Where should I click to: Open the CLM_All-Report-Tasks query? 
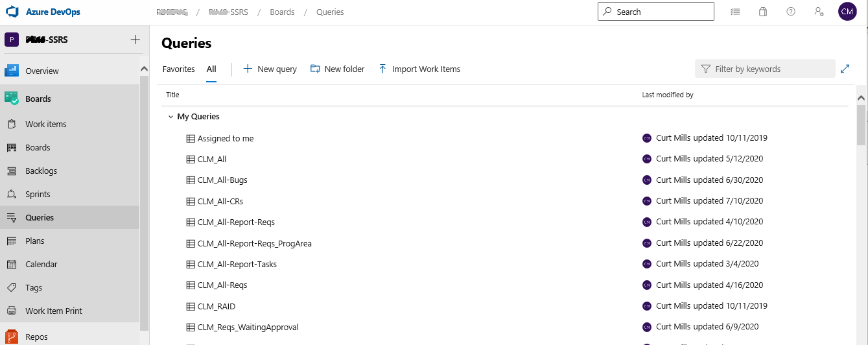point(237,264)
